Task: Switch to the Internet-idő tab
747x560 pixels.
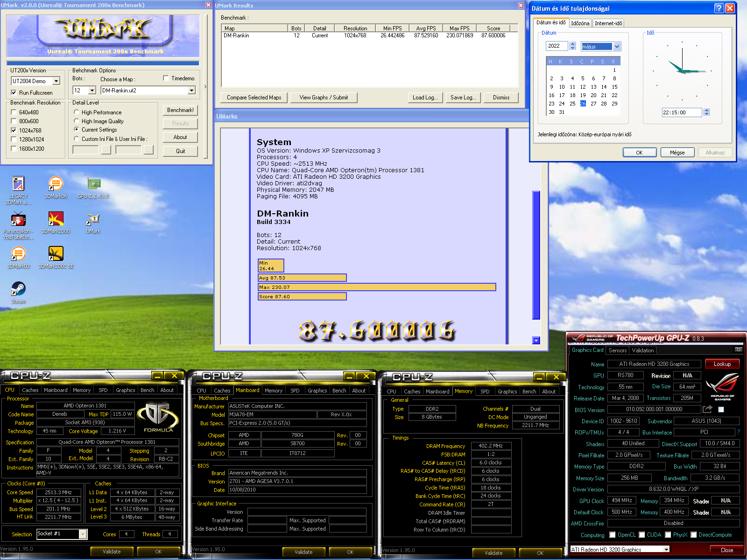Action: coord(608,23)
